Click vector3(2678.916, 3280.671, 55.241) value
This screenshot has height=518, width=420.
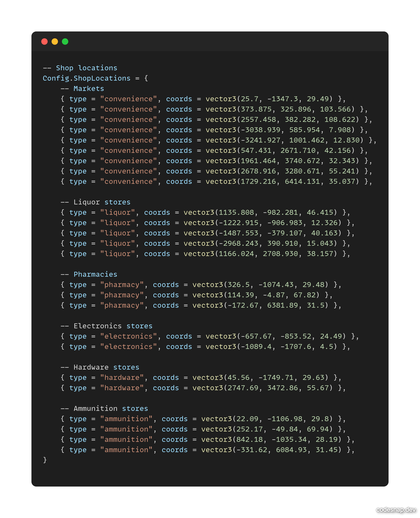[282, 171]
